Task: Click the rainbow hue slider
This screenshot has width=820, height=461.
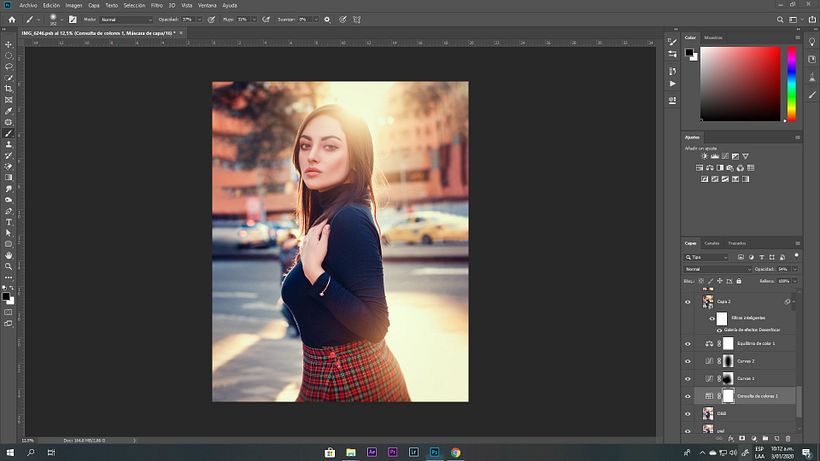Action: [x=792, y=84]
